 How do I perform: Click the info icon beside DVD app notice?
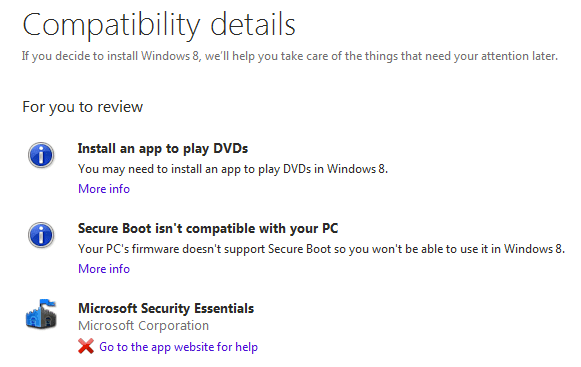41,155
